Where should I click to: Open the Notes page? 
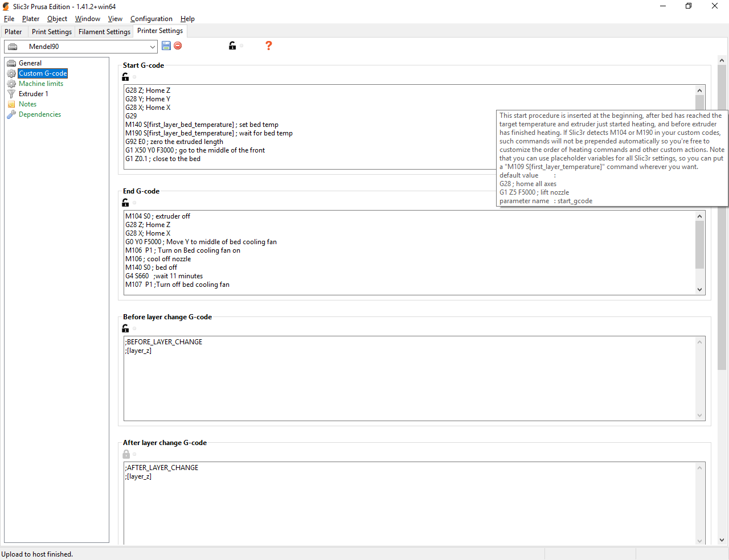pos(27,104)
